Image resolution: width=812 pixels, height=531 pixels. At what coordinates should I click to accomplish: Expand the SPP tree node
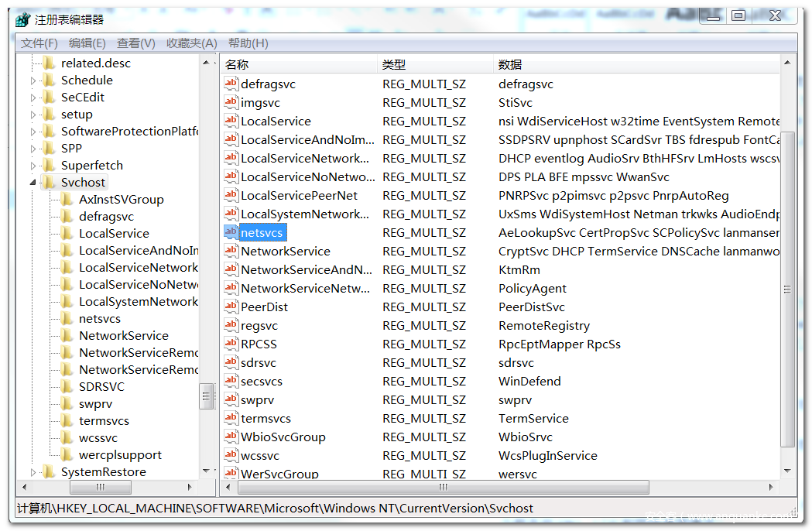click(x=33, y=149)
